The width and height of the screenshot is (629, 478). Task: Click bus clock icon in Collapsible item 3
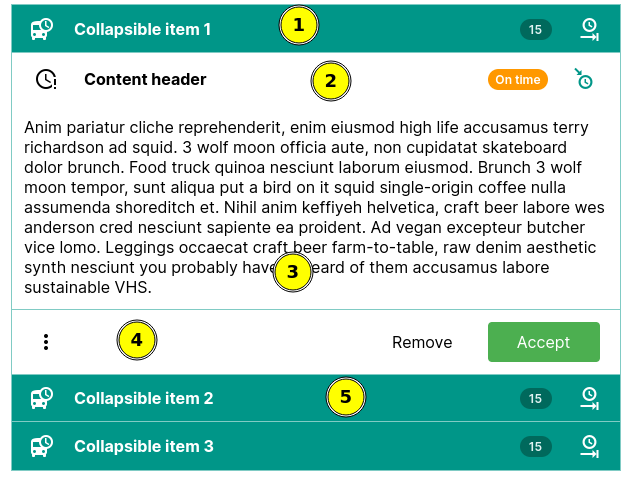coord(42,446)
